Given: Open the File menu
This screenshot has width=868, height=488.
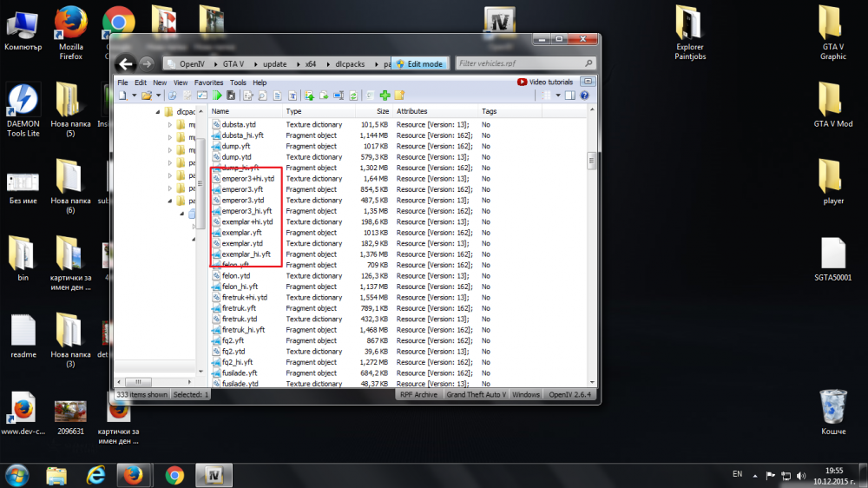Looking at the screenshot, I should 122,82.
